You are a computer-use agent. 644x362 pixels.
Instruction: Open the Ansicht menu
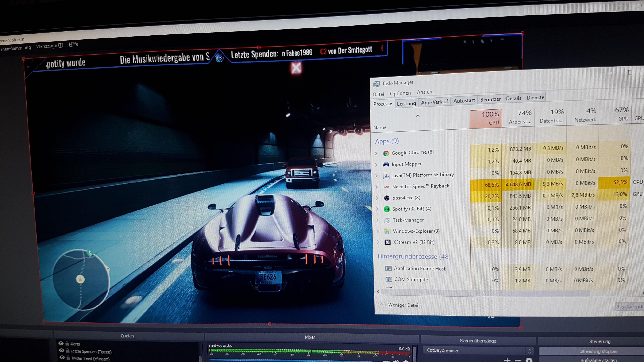425,92
